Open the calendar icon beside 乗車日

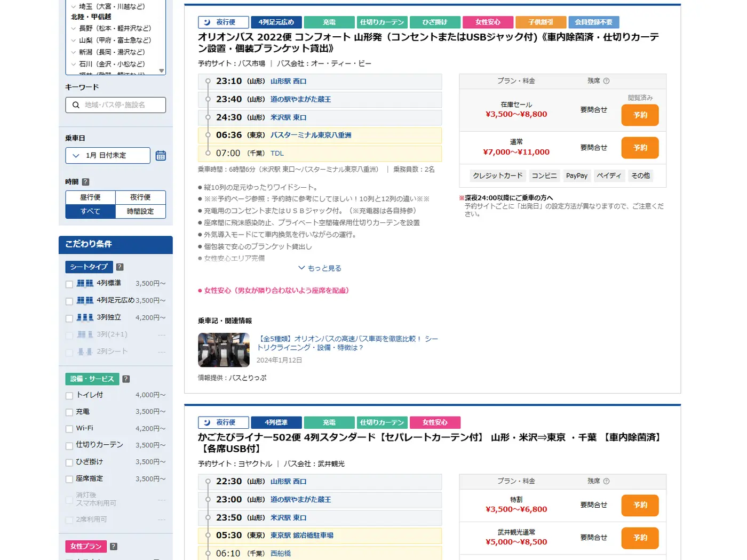160,155
